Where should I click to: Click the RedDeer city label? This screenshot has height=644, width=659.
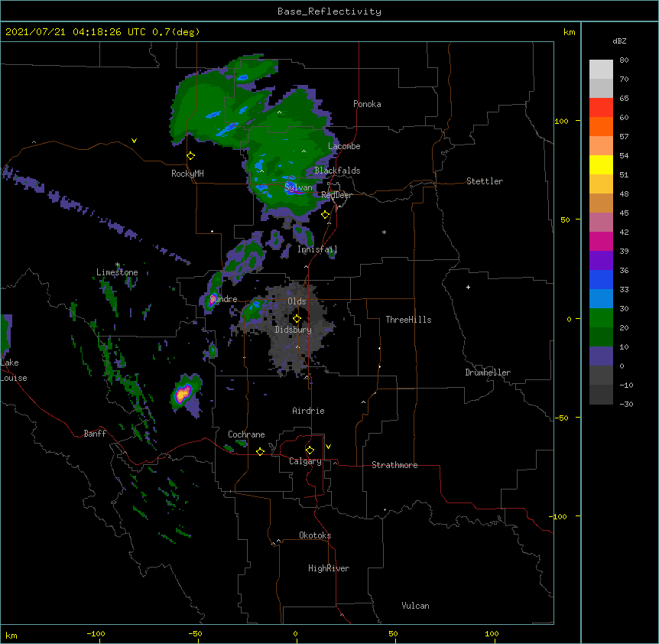336,195
